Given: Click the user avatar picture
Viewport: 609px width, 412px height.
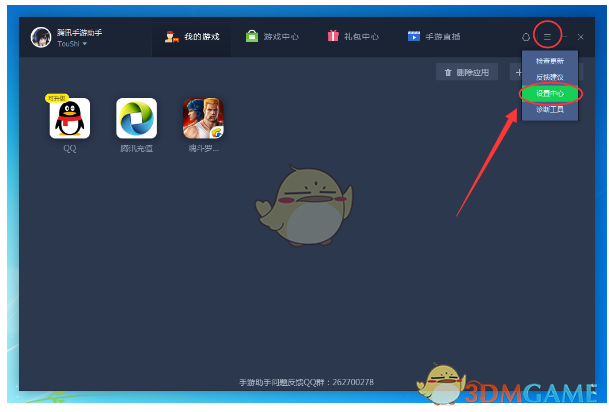Looking at the screenshot, I should [41, 38].
